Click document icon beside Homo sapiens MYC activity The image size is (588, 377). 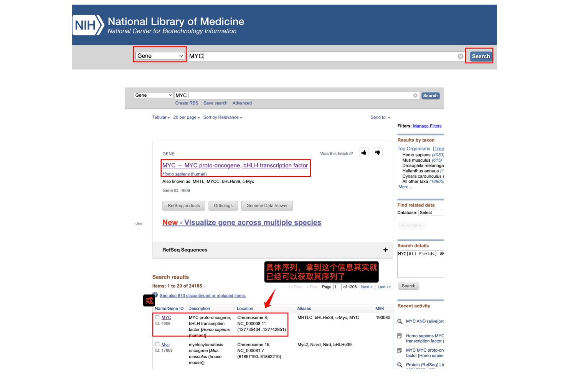[x=400, y=336]
